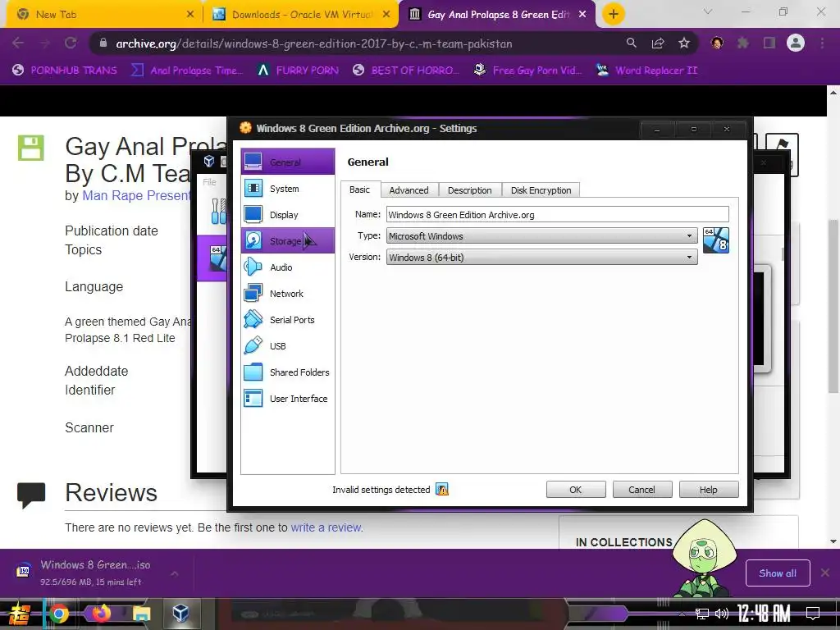The image size is (840, 630).
Task: Open the browser extensions puzzle icon
Action: point(743,43)
